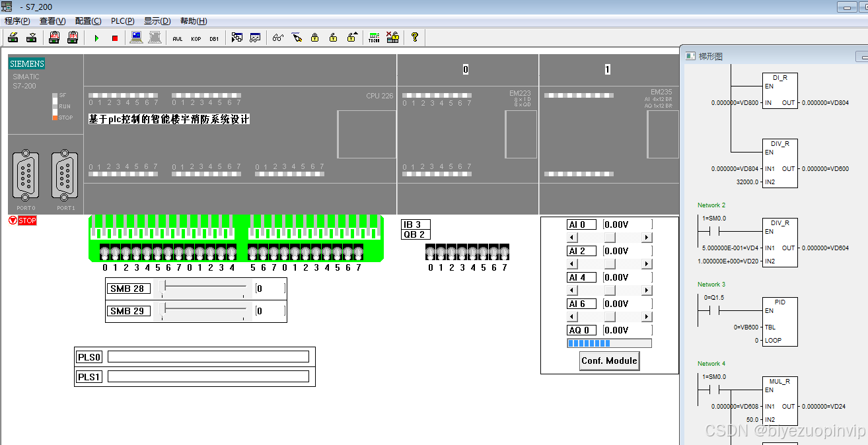The height and width of the screenshot is (445, 868).
Task: Click the pencil edit icon
Action: pos(297,38)
